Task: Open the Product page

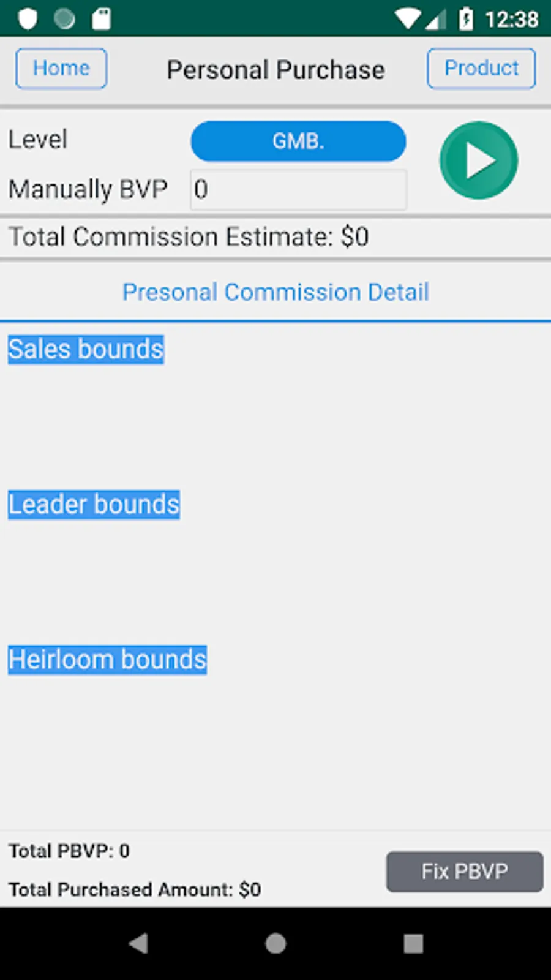Action: pyautogui.click(x=481, y=69)
